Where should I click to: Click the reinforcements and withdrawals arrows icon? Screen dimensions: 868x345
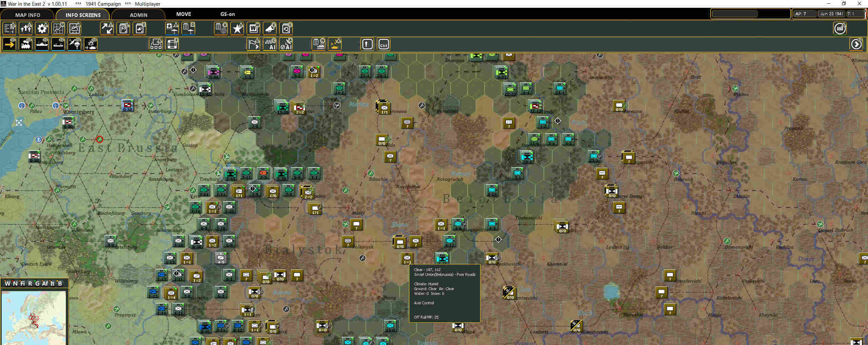tap(107, 28)
